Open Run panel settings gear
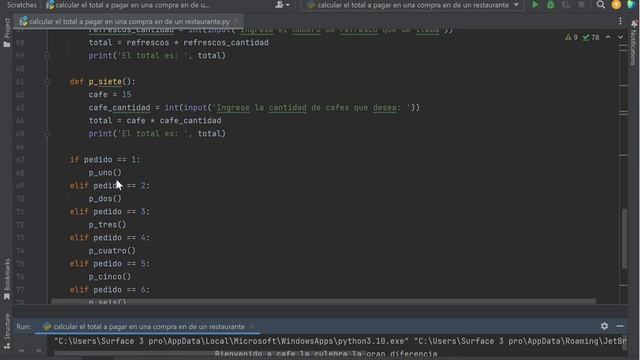Viewport: 640px width, 360px height. click(x=604, y=326)
